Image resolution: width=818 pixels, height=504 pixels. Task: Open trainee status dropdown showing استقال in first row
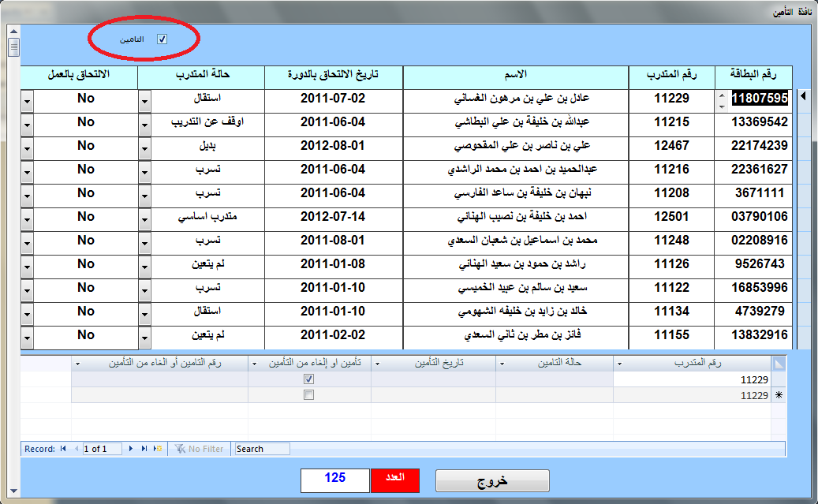144,101
